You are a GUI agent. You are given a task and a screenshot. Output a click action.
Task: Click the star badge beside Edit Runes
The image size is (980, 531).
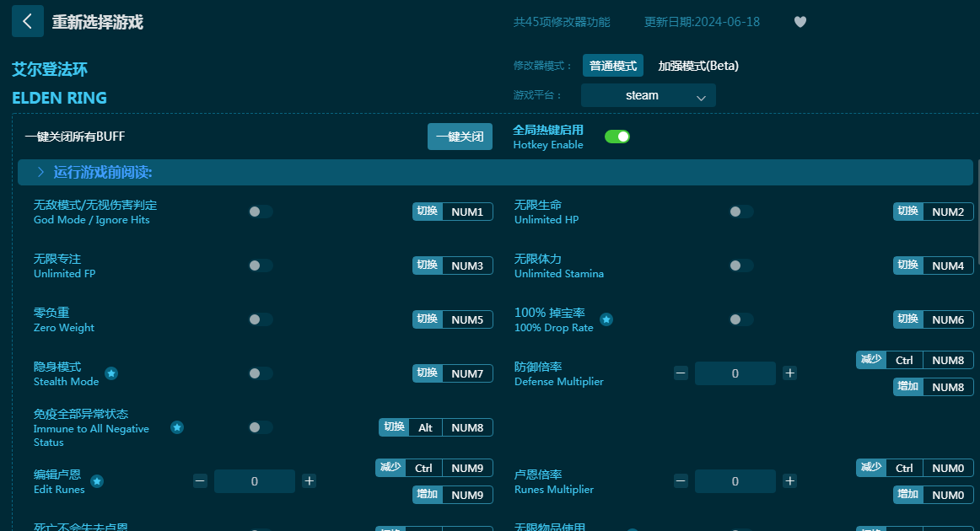click(x=97, y=481)
